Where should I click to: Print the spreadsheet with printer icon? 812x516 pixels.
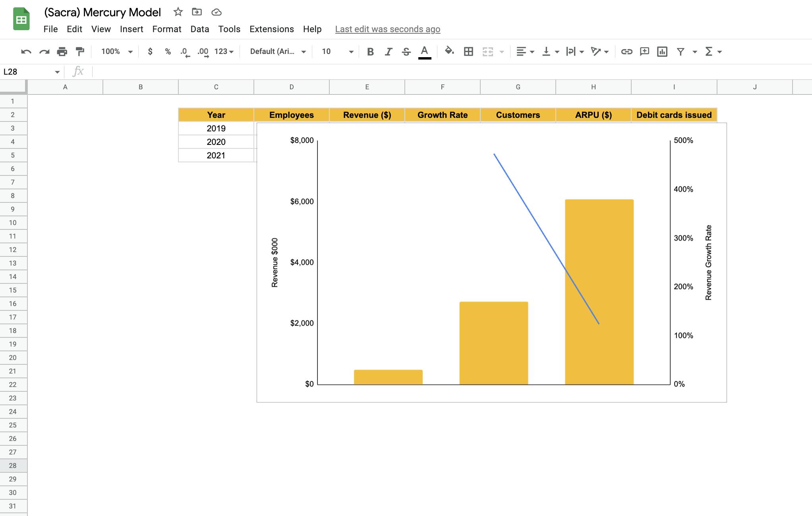(62, 52)
